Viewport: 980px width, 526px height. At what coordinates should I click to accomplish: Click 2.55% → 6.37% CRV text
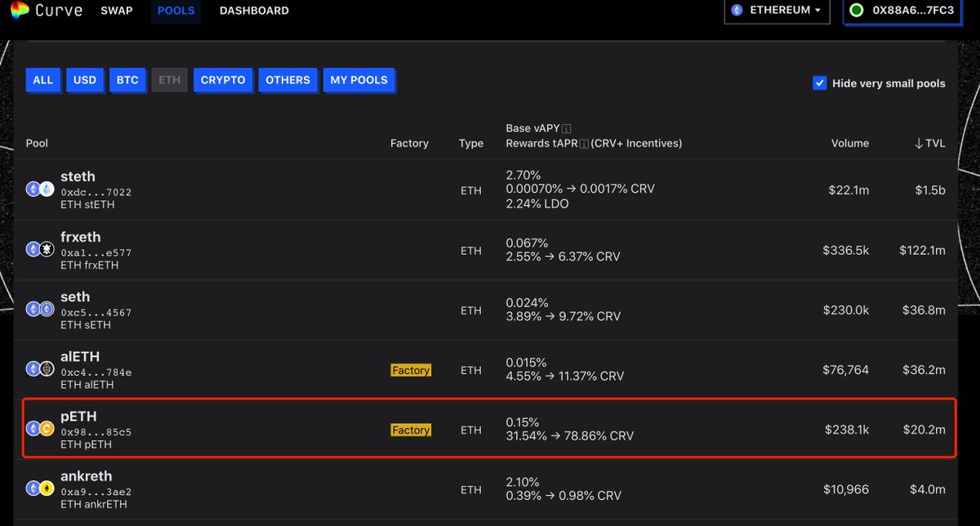(x=563, y=256)
